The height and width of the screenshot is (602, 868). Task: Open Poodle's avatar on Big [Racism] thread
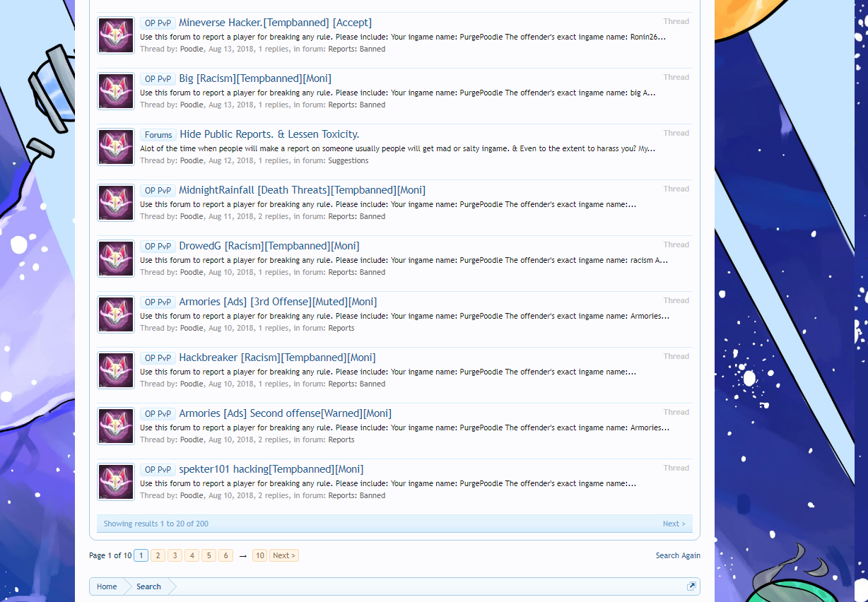click(x=116, y=91)
